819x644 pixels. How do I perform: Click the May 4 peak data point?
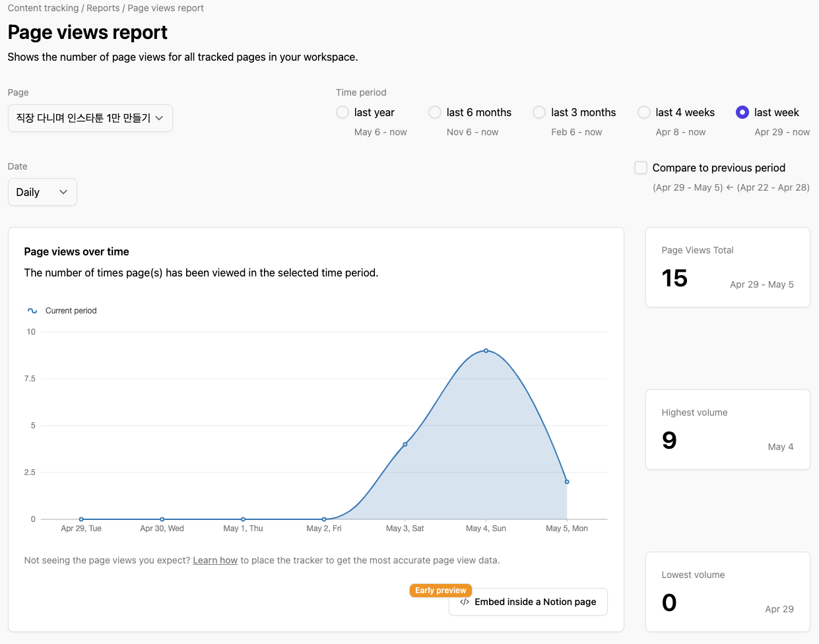(486, 350)
